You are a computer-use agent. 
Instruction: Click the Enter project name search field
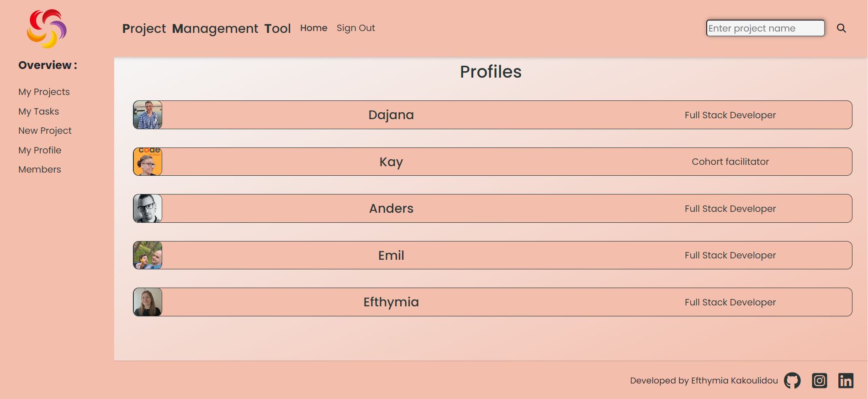tap(765, 28)
